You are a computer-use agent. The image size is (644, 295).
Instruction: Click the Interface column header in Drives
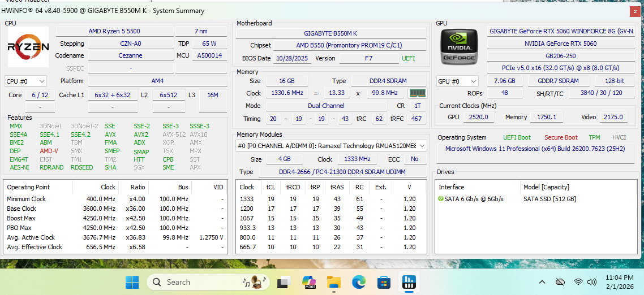[452, 187]
